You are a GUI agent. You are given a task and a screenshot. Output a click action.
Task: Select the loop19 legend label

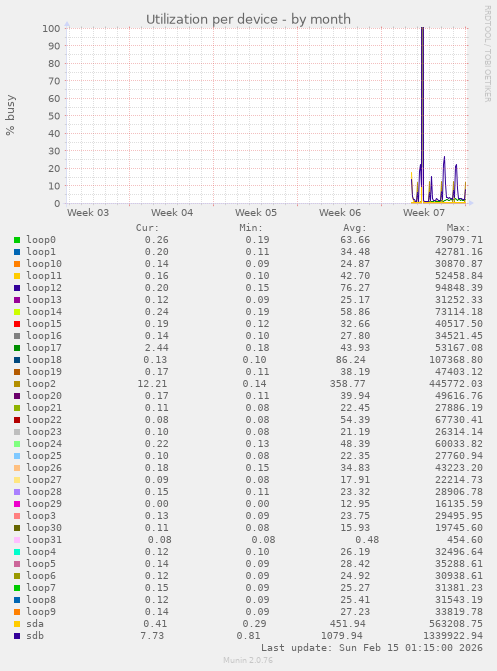[44, 371]
